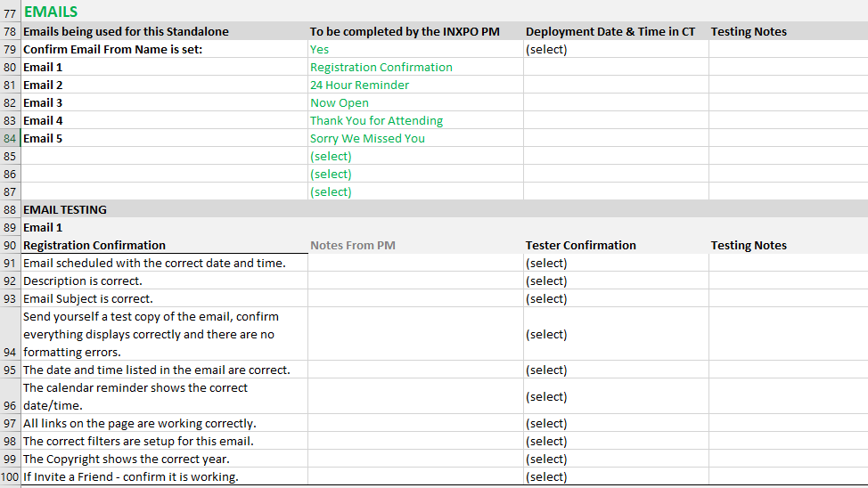Open Tester Confirmation dropdown for Copyright year row
Viewport: 868px width, 488px height.
(546, 459)
